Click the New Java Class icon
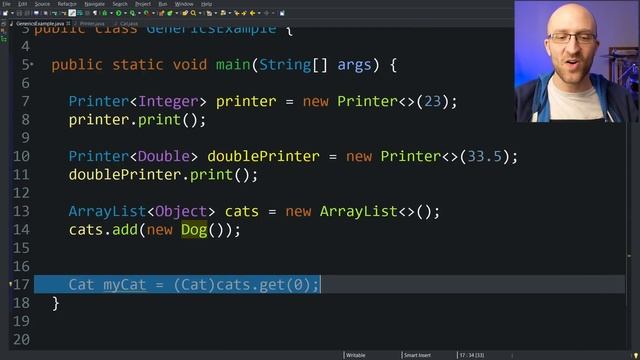 point(170,13)
